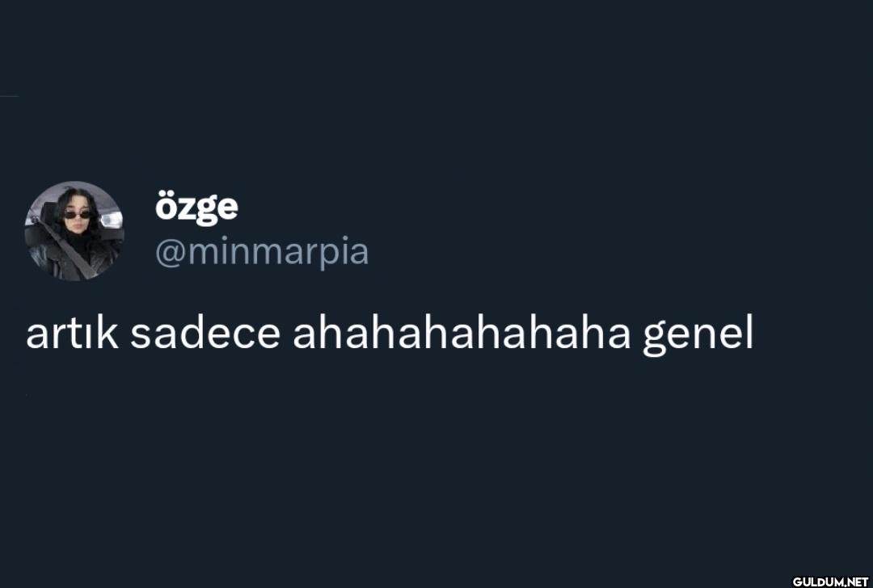Screen dimensions: 873x588
Task: Click özge's circular profile photo
Action: 74,231
